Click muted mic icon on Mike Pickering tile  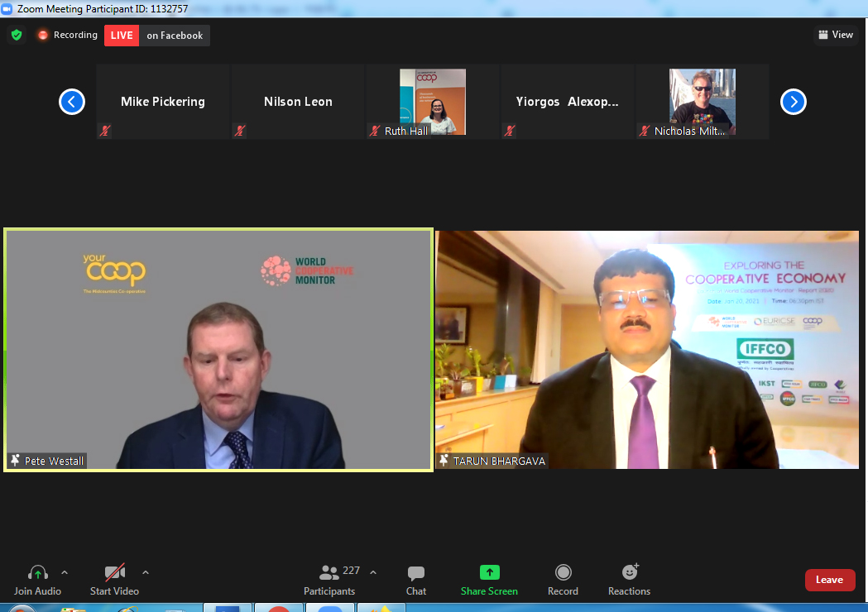pos(105,131)
